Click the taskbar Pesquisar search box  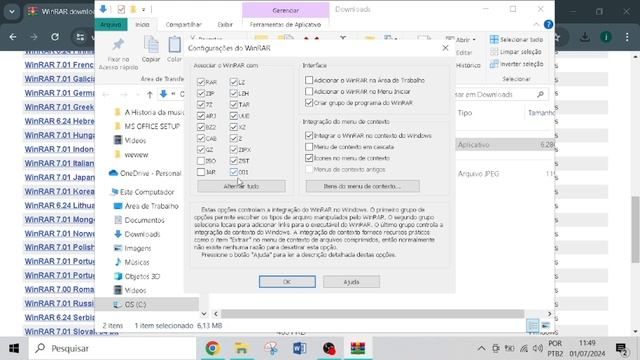(x=113, y=349)
